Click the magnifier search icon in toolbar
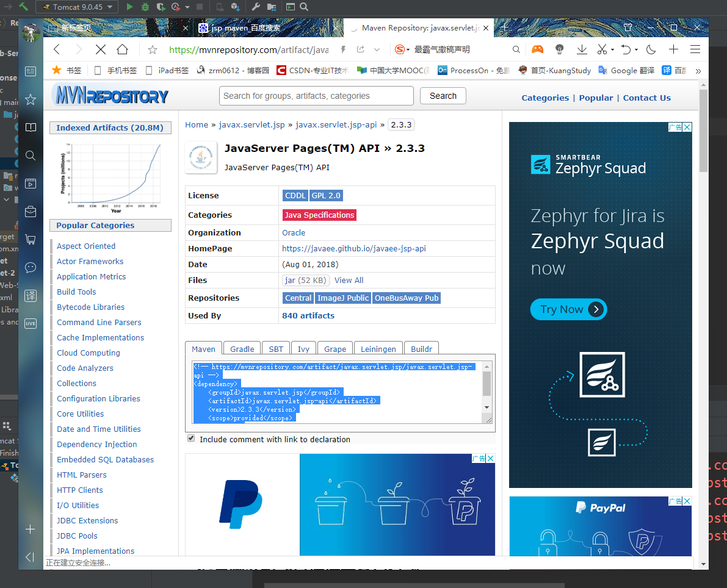Screen dimensions: 727x588 [x=516, y=49]
